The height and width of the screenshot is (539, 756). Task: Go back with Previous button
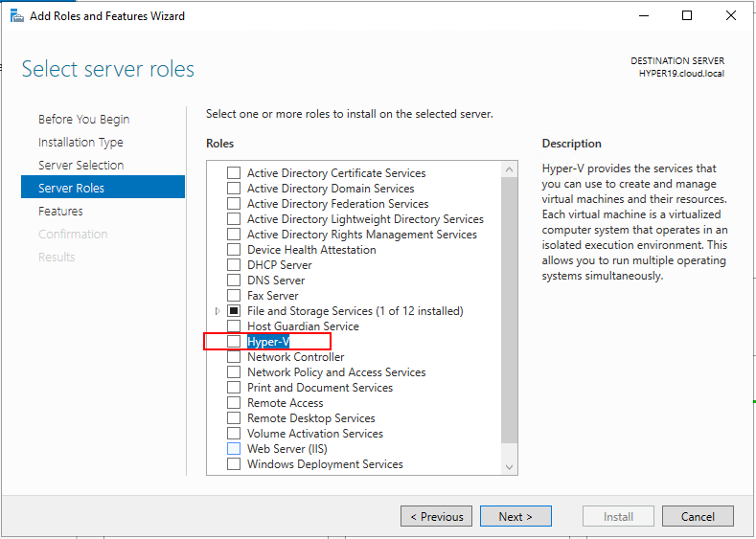point(436,517)
